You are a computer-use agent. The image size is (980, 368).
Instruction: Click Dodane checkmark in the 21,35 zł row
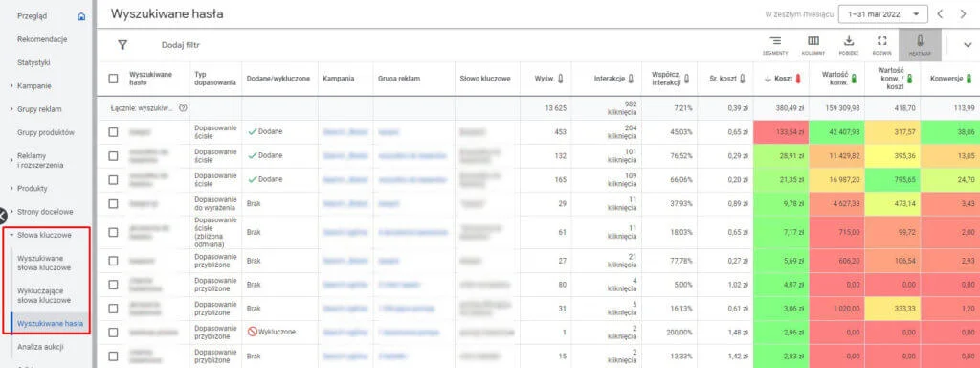(252, 179)
